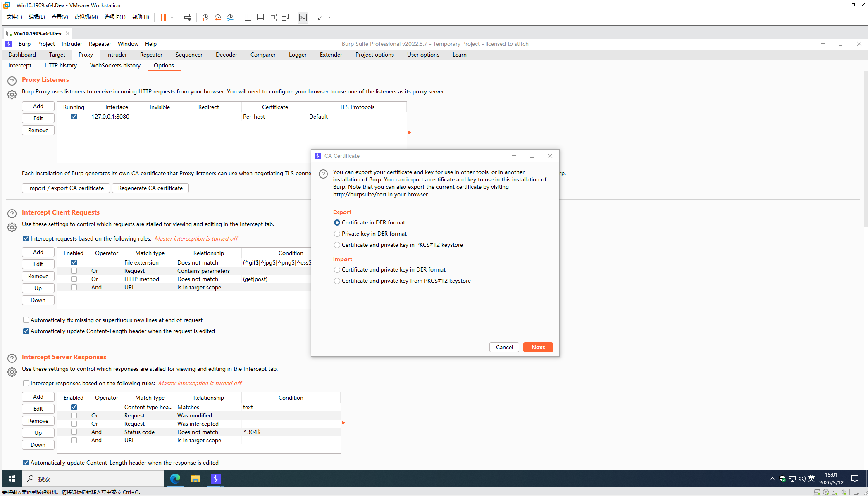The height and width of the screenshot is (496, 868).
Task: Show hidden system tray icons chevron
Action: point(772,479)
